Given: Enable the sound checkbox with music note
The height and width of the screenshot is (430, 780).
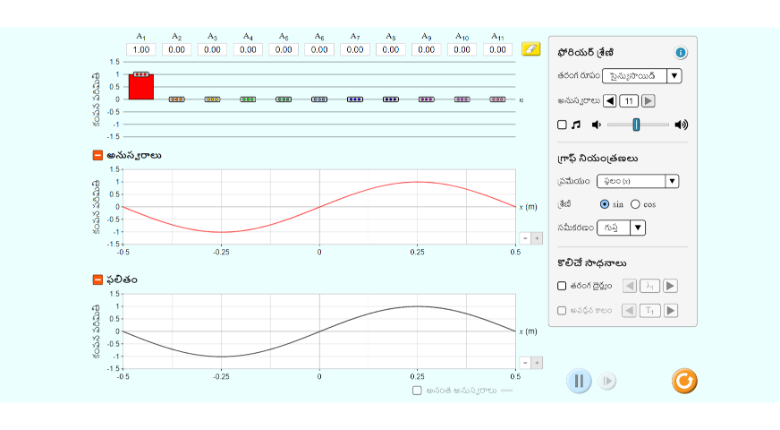Looking at the screenshot, I should tap(562, 125).
